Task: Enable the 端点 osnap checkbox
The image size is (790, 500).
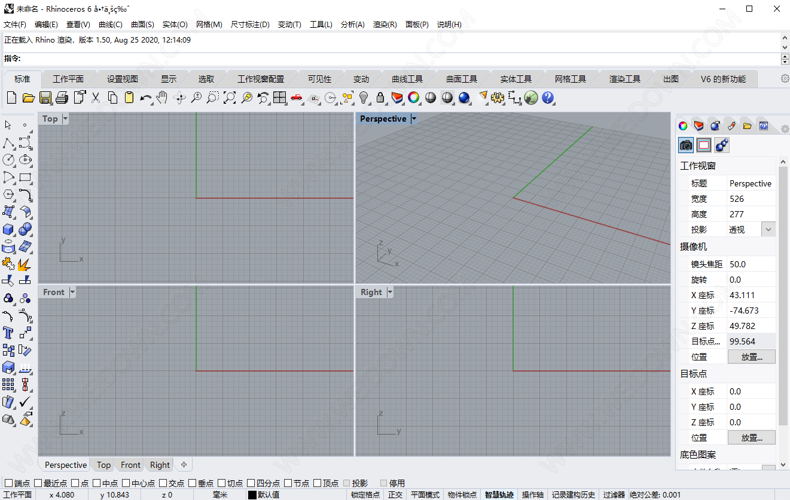Action: coord(9,483)
